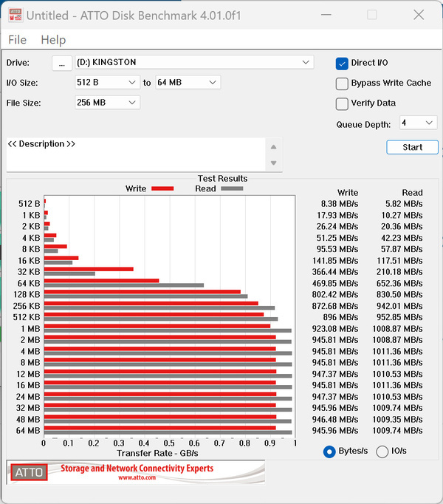The height and width of the screenshot is (504, 443).
Task: Click the description scrollbar up arrow
Action: 273,147
